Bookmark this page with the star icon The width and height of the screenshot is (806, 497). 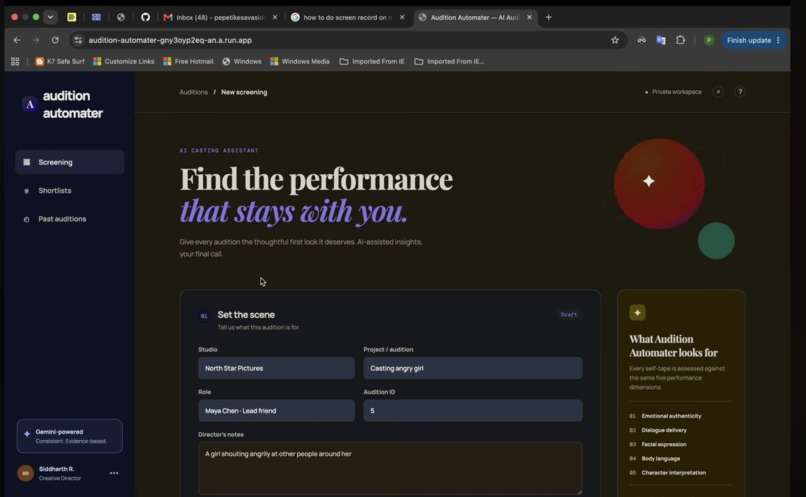point(615,40)
